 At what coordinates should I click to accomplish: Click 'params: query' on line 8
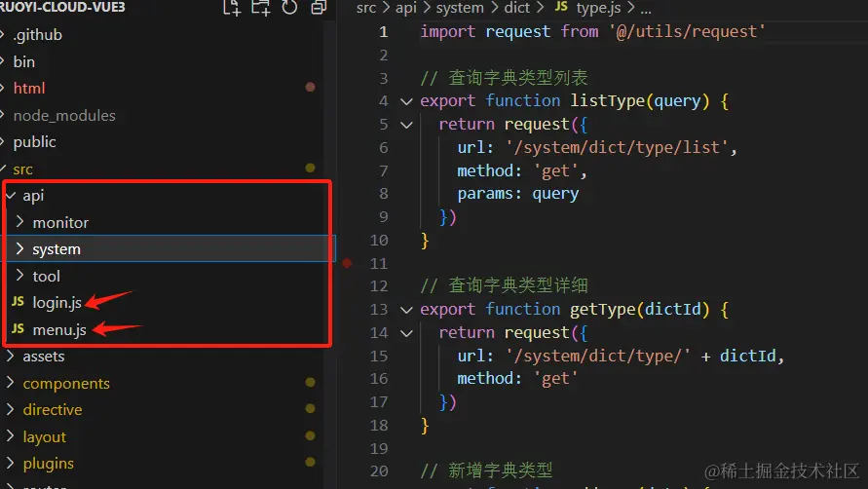point(517,194)
